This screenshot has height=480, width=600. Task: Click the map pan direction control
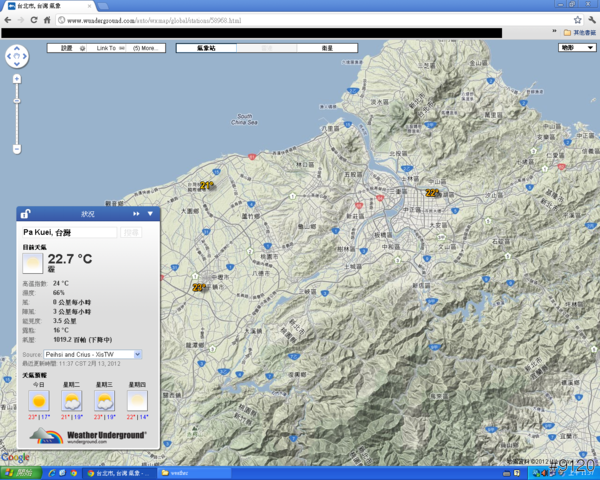[17, 56]
